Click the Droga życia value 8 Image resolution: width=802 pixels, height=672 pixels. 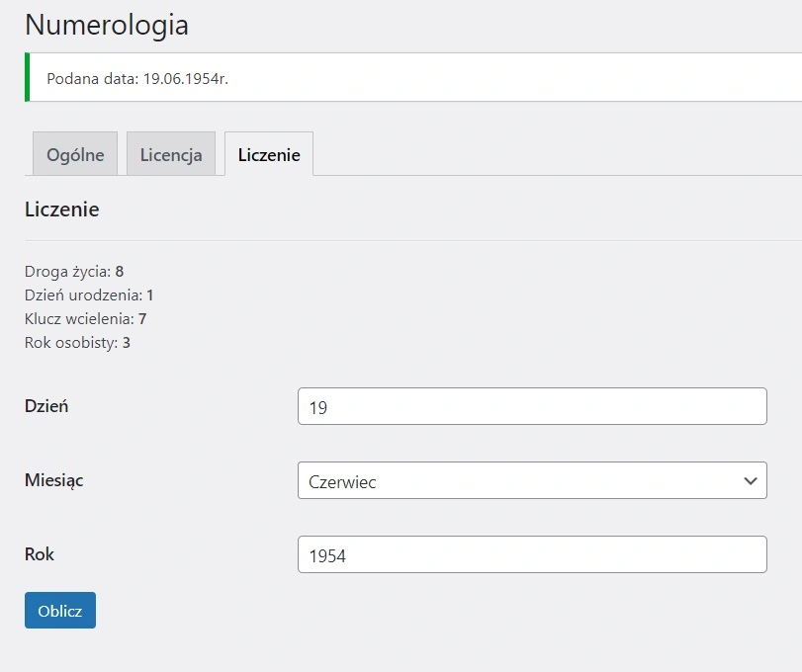pyautogui.click(x=120, y=272)
